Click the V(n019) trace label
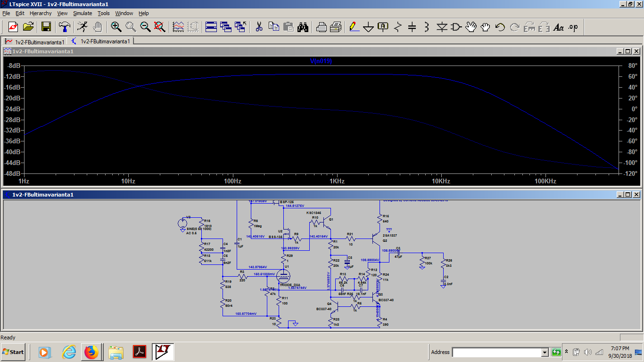Image resolution: width=644 pixels, height=362 pixels. [x=321, y=61]
